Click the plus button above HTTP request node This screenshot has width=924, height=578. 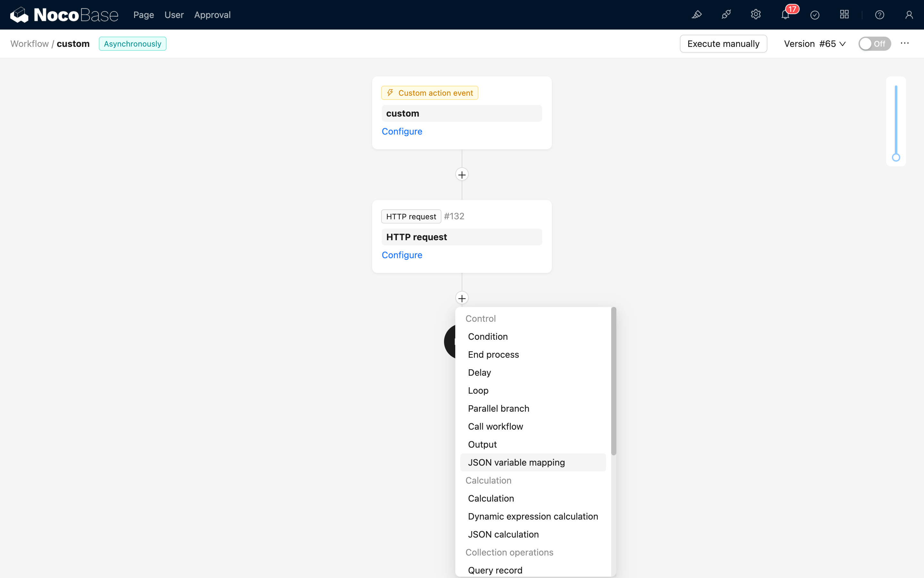pos(462,175)
